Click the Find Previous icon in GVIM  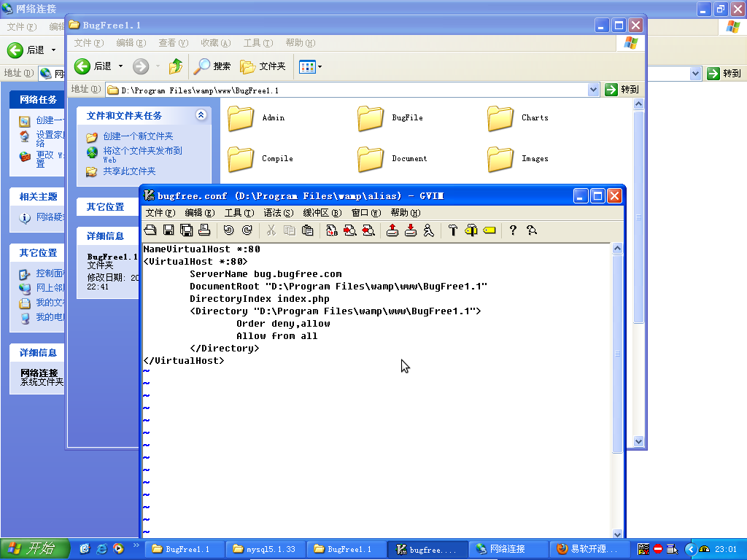[x=368, y=230]
